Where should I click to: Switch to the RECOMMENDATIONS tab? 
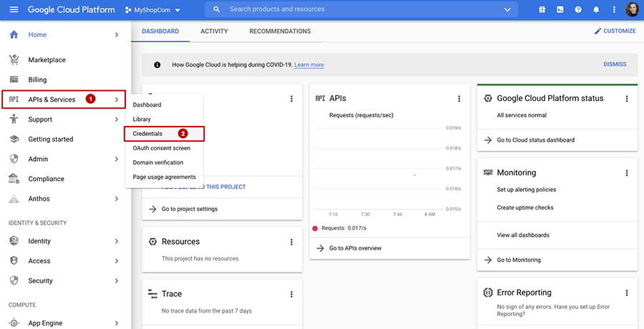coord(280,31)
